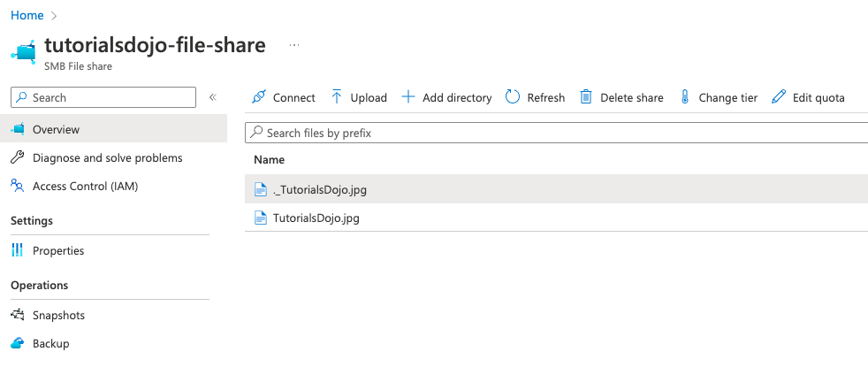Click the Backup cloud icon in sidebar
The height and width of the screenshot is (367, 868).
[18, 343]
